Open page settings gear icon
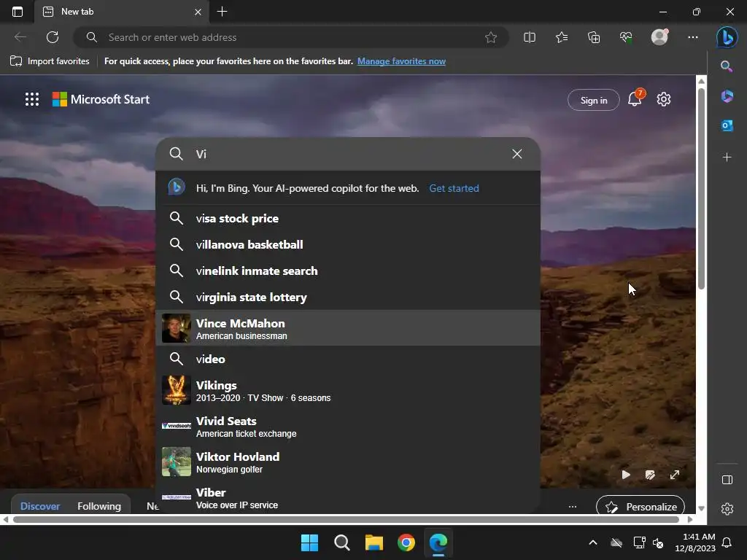Image resolution: width=747 pixels, height=560 pixels. click(x=664, y=99)
